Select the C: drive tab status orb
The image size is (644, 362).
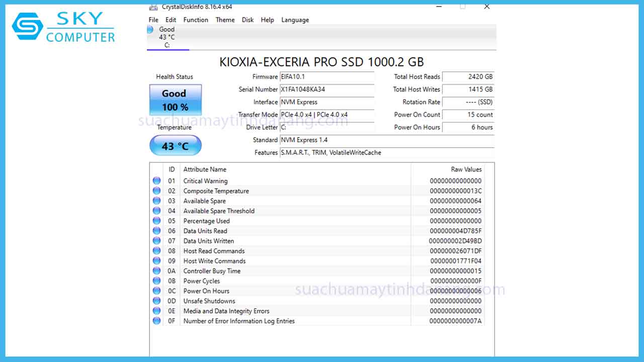150,30
